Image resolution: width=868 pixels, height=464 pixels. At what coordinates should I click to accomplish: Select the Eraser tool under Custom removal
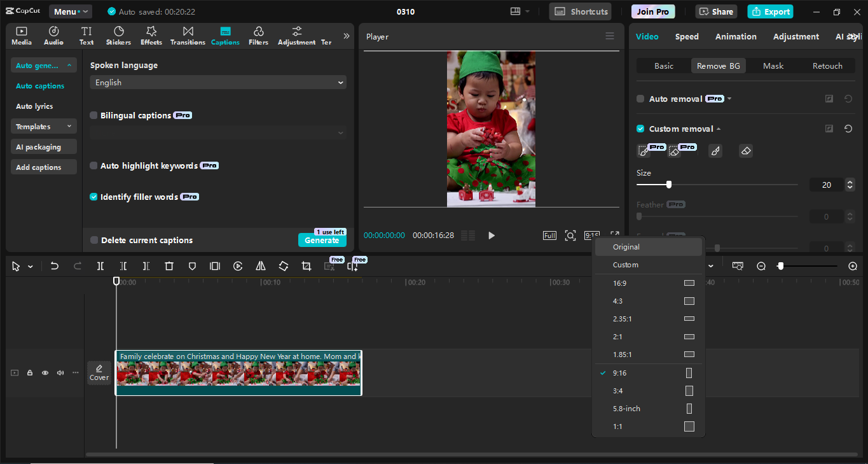(745, 151)
